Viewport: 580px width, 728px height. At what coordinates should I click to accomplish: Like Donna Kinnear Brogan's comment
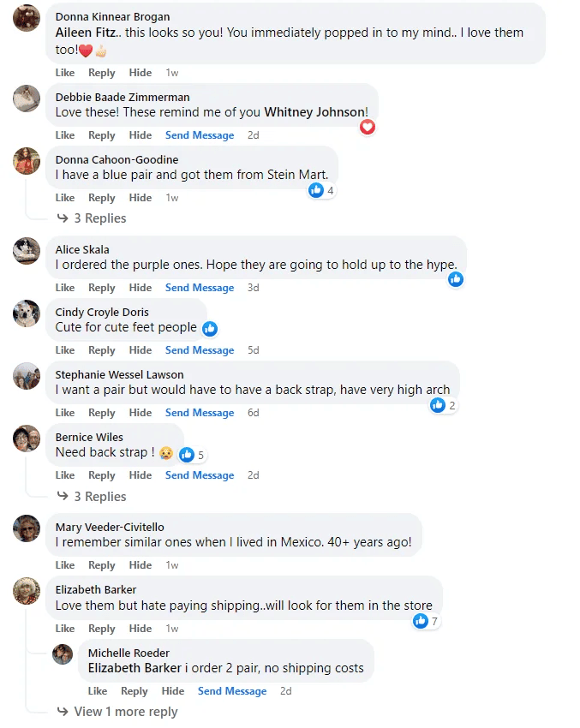(x=65, y=73)
